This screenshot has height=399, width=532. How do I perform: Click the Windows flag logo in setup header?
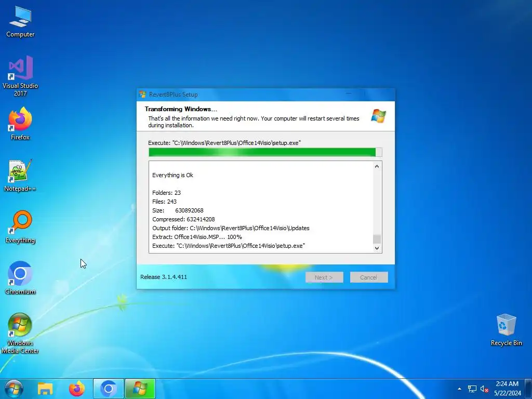(378, 116)
